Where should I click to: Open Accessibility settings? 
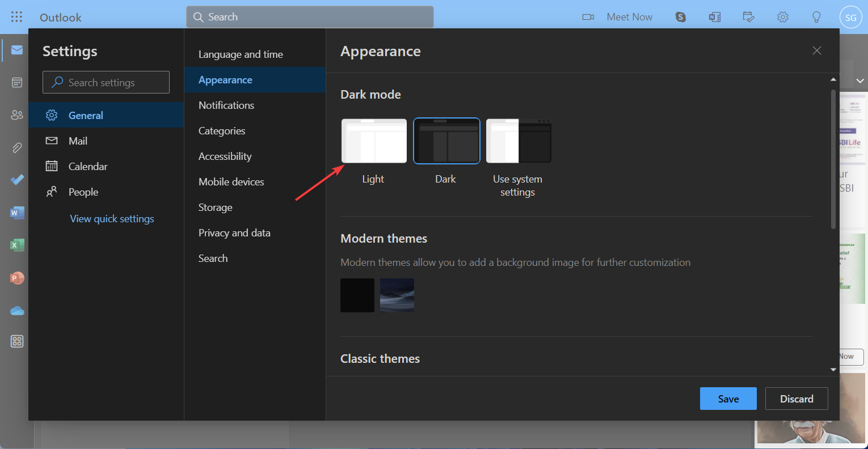point(255,156)
